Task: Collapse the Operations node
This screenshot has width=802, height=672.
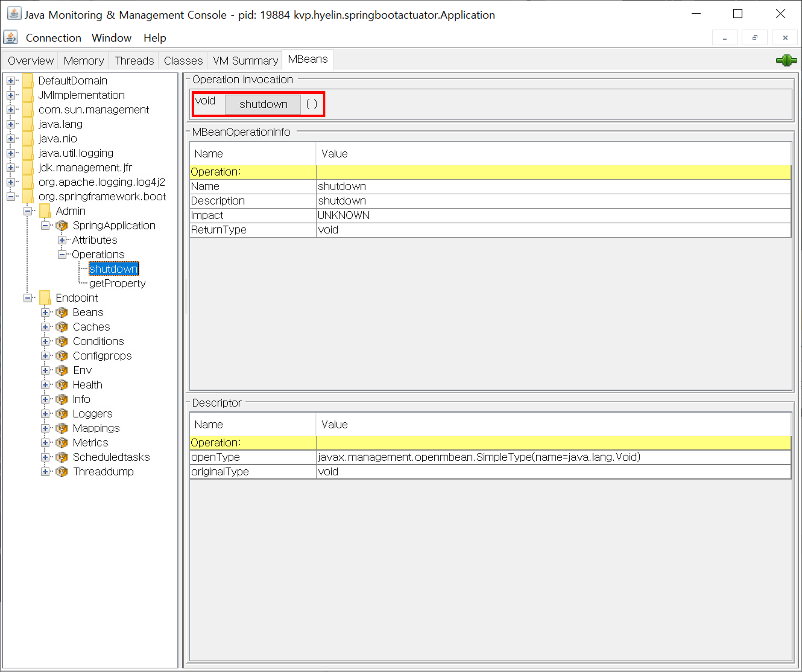Action: (x=62, y=254)
